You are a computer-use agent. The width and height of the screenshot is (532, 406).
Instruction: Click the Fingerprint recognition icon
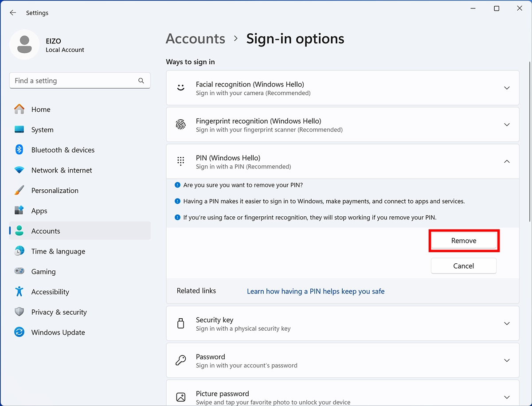[x=180, y=125]
